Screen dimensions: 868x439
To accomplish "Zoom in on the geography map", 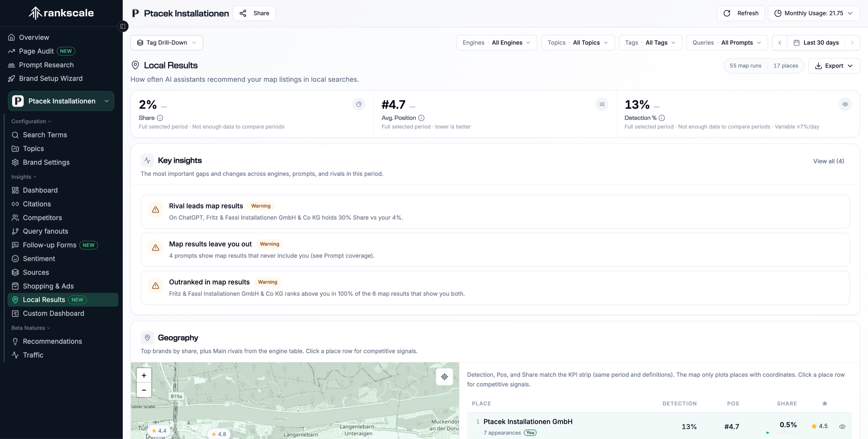I will (144, 375).
